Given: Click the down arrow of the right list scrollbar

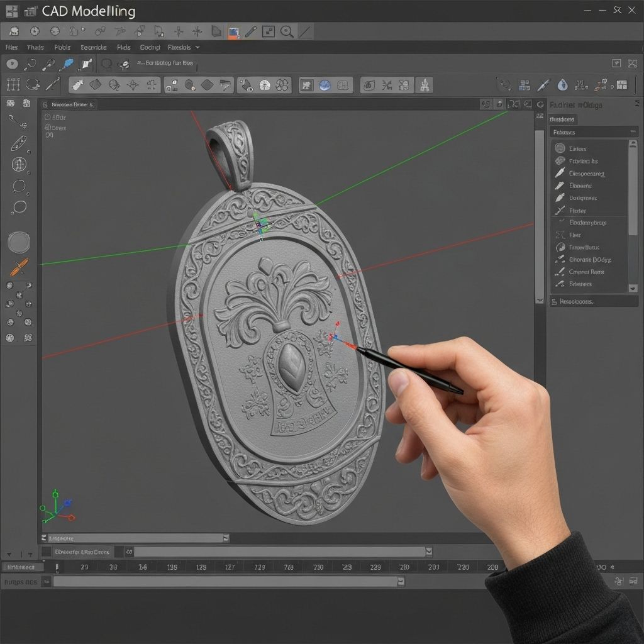Looking at the screenshot, I should 633,288.
